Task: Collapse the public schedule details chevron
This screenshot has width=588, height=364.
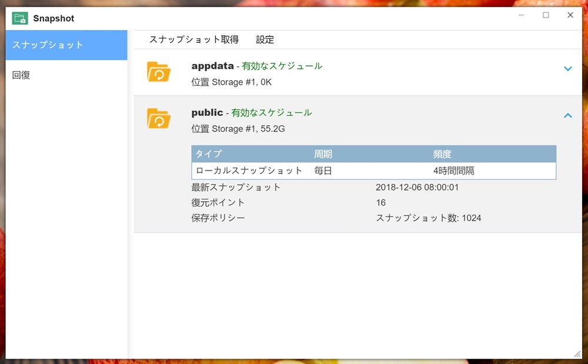Action: 567,116
